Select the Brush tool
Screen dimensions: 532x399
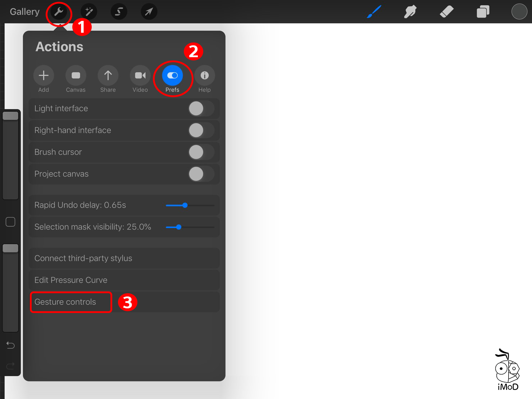374,12
